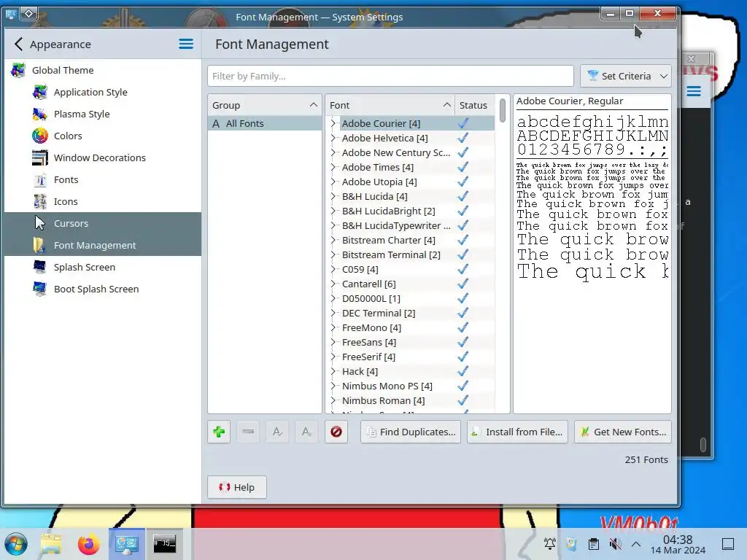The width and height of the screenshot is (747, 560).
Task: Click the Plasma Style icon
Action: tap(40, 114)
